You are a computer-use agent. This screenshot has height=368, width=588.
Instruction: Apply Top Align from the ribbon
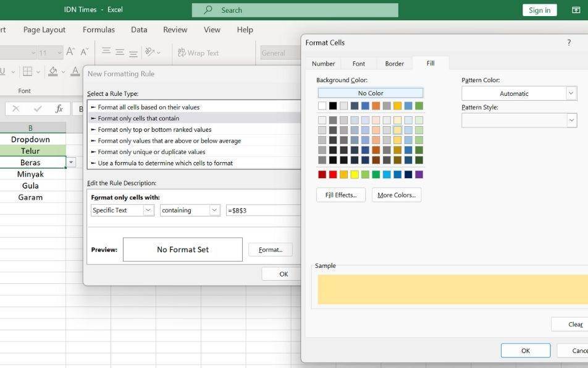coord(106,51)
